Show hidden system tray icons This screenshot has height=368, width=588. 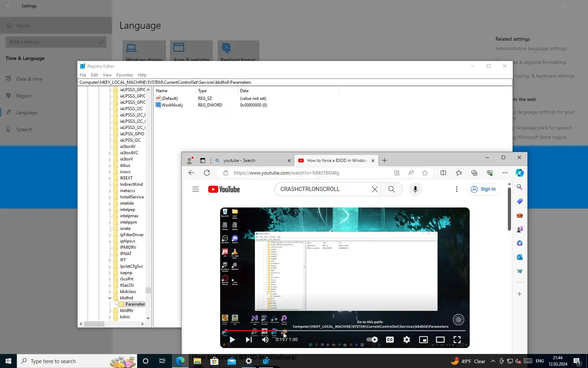click(x=493, y=361)
